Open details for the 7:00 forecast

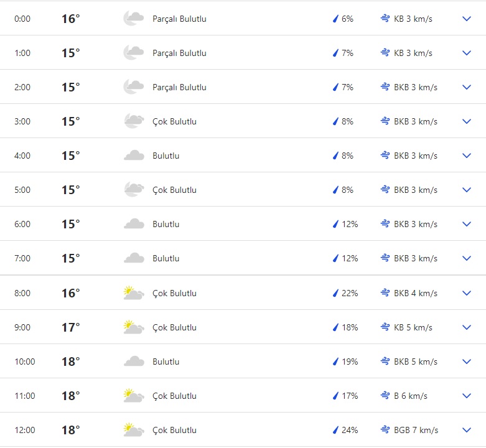click(x=467, y=258)
